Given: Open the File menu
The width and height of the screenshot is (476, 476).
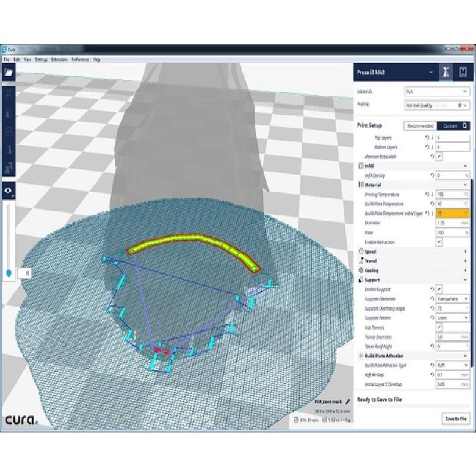Looking at the screenshot, I should pos(7,59).
